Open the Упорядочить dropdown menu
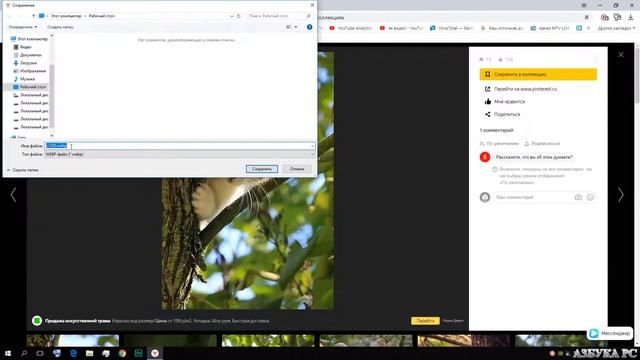This screenshot has height=360, width=640. point(23,27)
